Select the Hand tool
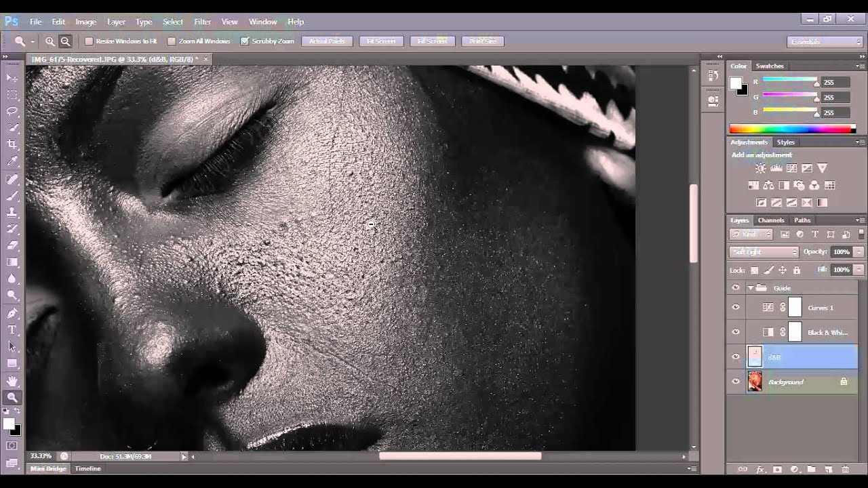Screen dimensions: 868x488 click(x=12, y=382)
